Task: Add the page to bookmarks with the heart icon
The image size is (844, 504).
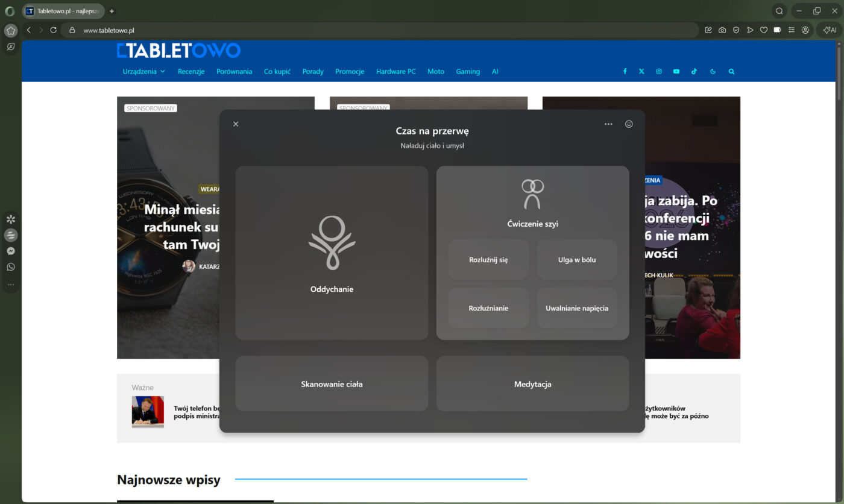Action: tap(763, 30)
